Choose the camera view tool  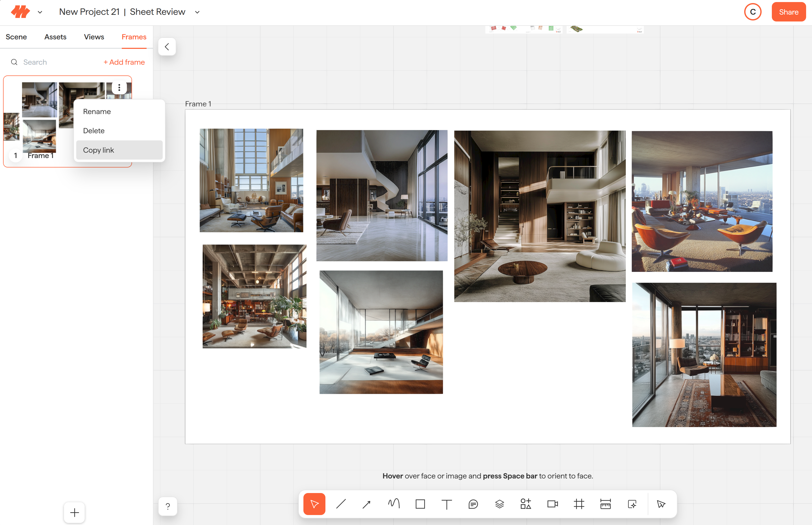[553, 504]
